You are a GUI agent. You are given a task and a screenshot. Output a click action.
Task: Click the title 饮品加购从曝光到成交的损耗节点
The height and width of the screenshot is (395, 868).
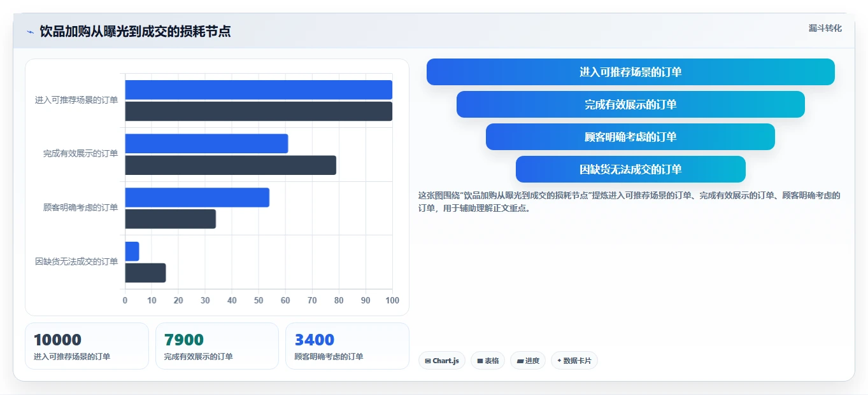(x=135, y=31)
